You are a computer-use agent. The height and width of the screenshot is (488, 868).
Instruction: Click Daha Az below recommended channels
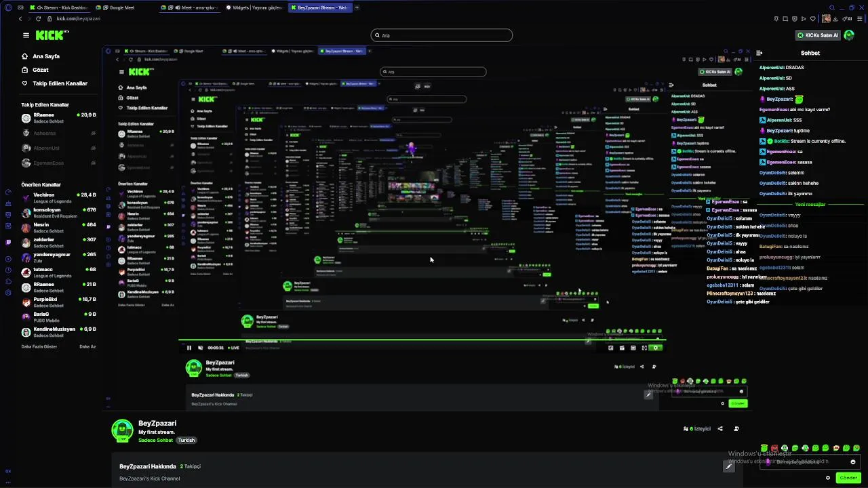tap(87, 346)
